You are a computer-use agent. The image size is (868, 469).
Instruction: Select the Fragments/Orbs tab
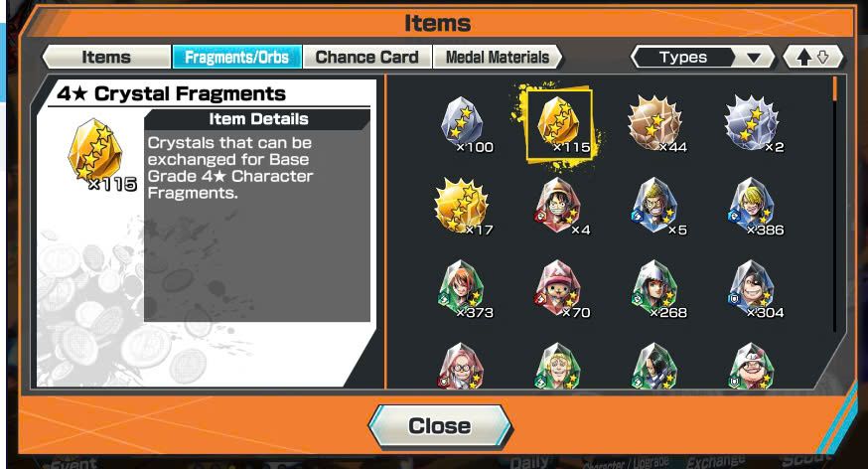coord(237,57)
